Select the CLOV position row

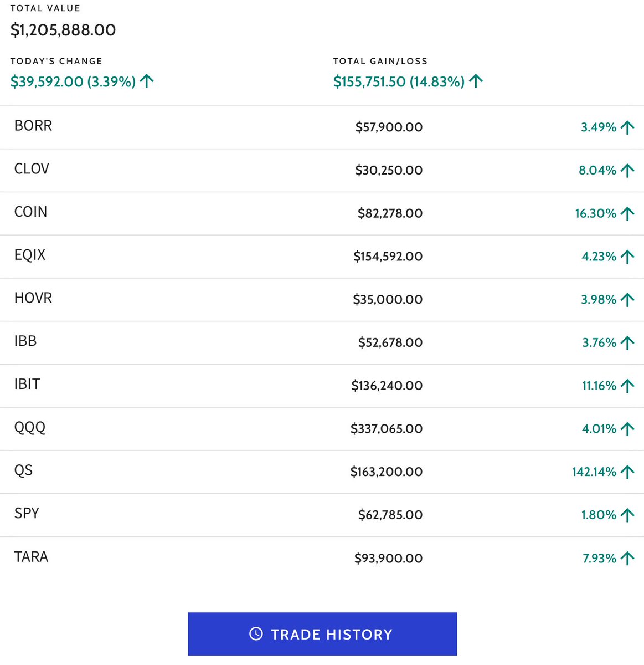(321, 170)
